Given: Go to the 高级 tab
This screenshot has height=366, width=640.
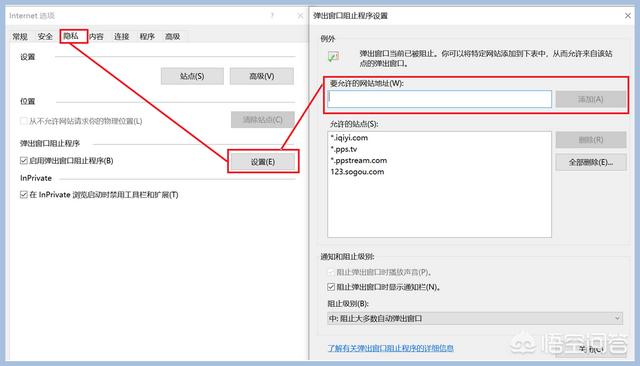Looking at the screenshot, I should point(172,37).
